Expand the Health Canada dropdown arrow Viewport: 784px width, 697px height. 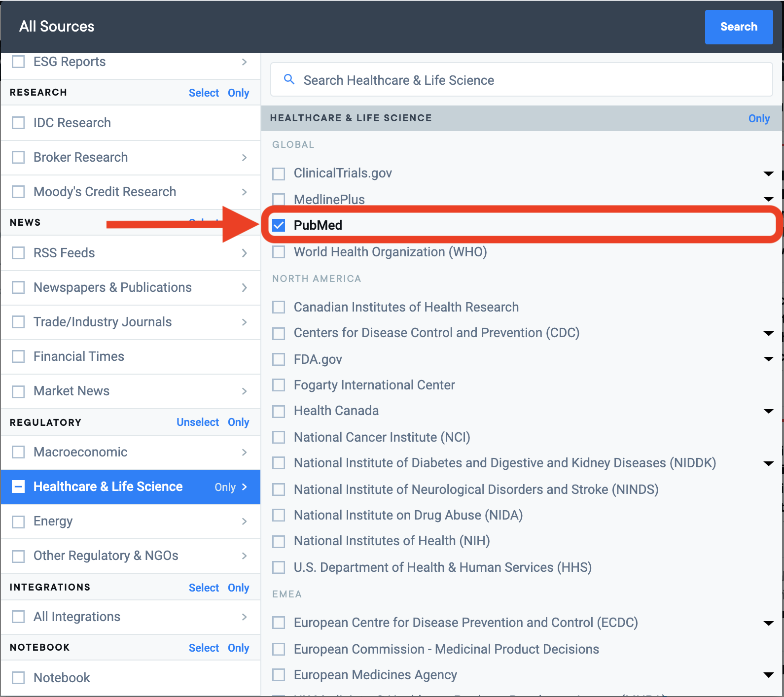768,411
